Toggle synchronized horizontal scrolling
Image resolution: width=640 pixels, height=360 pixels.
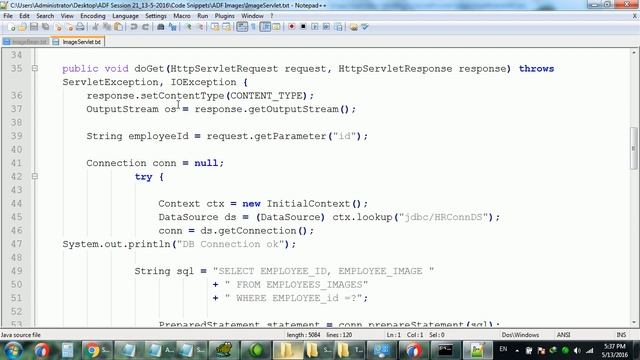pyautogui.click(x=226, y=27)
